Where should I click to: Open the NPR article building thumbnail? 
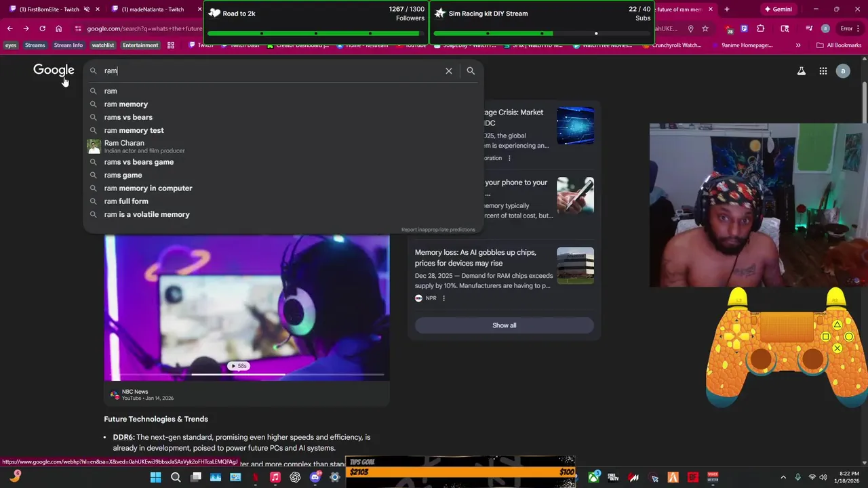(x=575, y=266)
